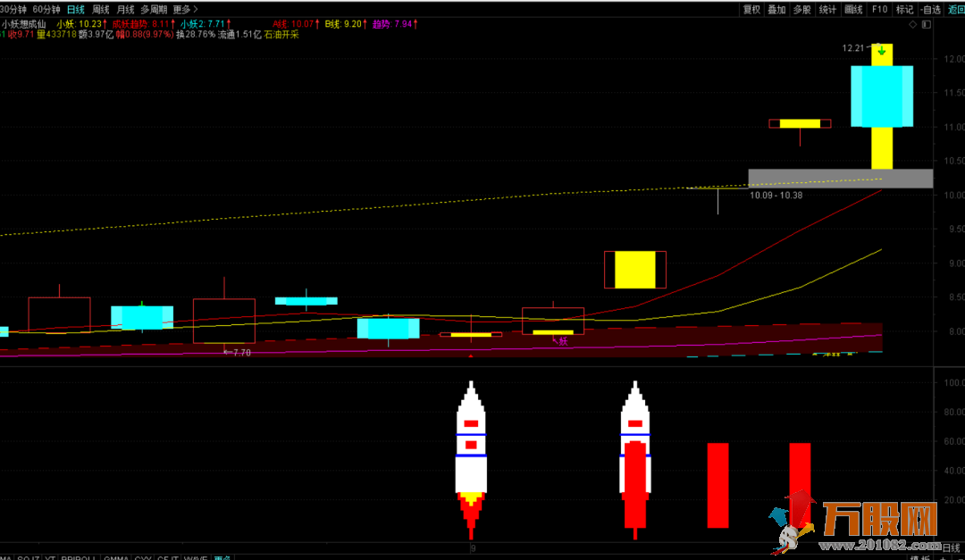Screen dimensions: 965x560
Task: Click the red indicator bar left of logo
Action: tap(717, 485)
